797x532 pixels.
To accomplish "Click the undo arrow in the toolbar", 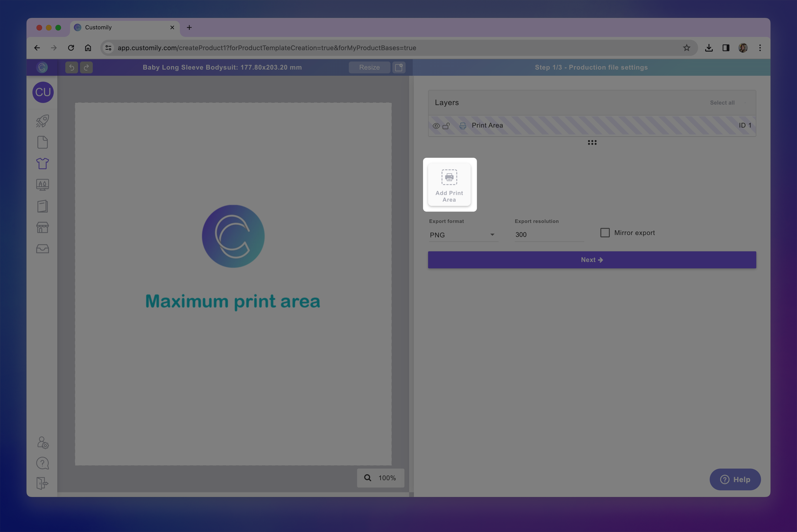I will tap(71, 67).
